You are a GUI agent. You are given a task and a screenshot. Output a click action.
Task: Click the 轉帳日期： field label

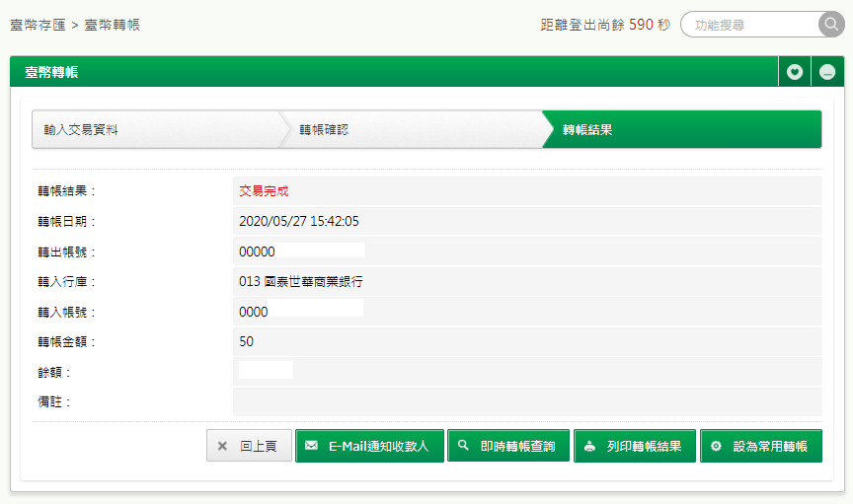67,221
